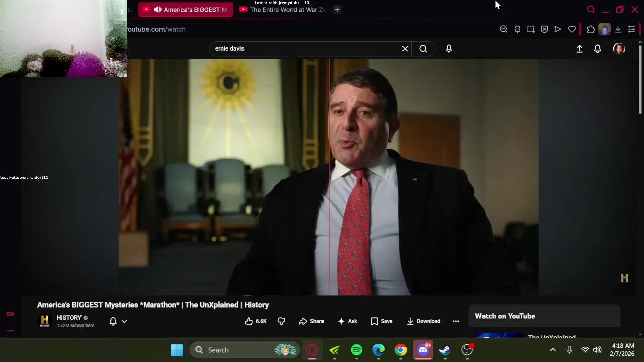
Task: Click the ernie davis search field
Action: (304, 49)
